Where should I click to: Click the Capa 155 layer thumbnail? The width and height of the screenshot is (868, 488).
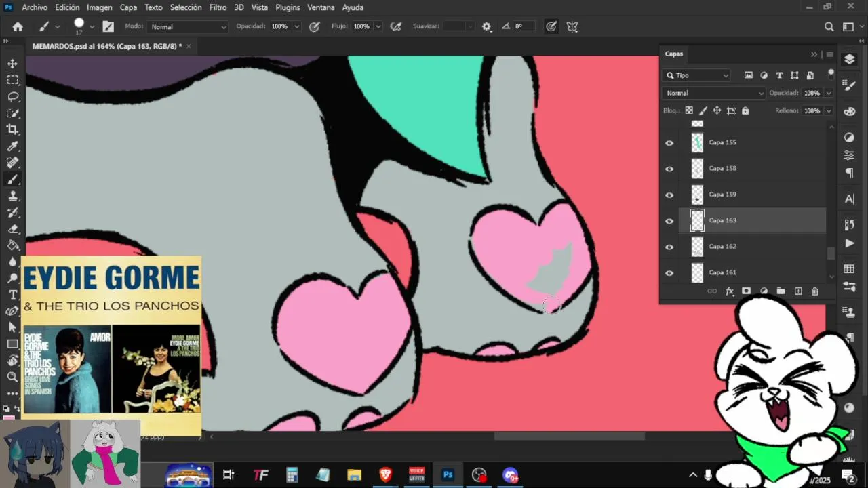(697, 143)
